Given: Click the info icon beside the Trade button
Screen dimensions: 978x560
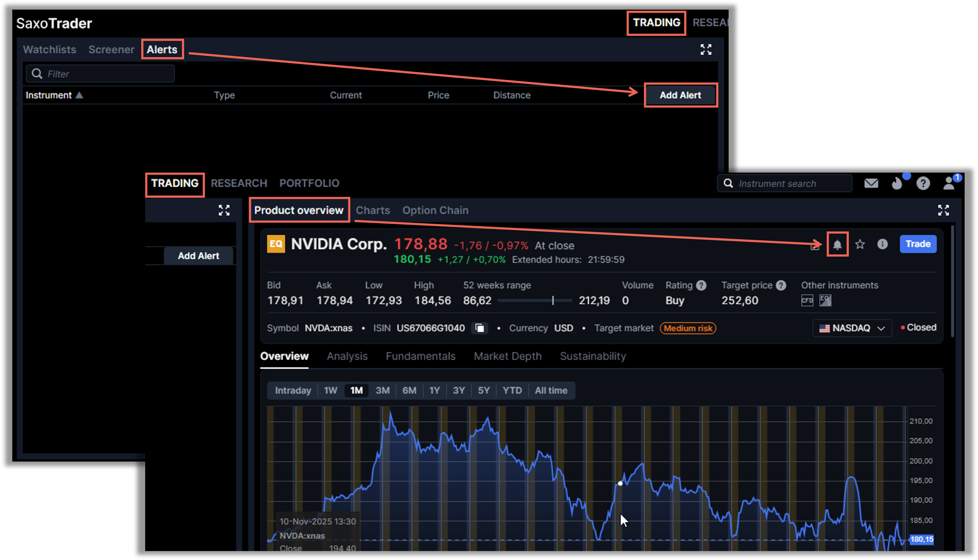Looking at the screenshot, I should click(x=883, y=244).
